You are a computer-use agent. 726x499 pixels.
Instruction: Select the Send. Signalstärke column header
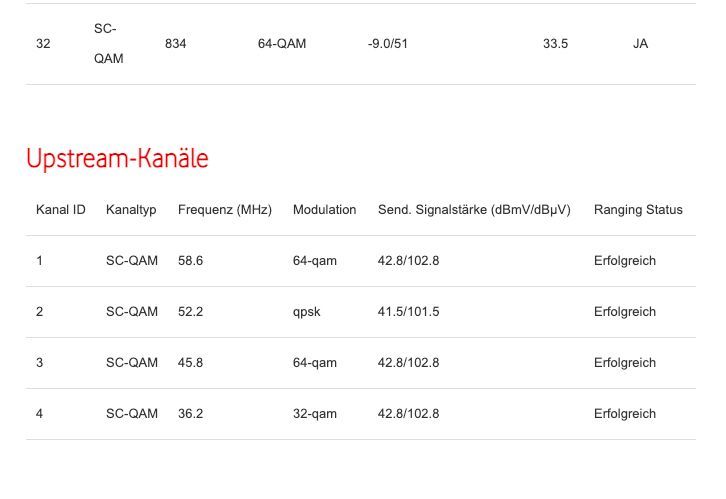click(x=474, y=210)
